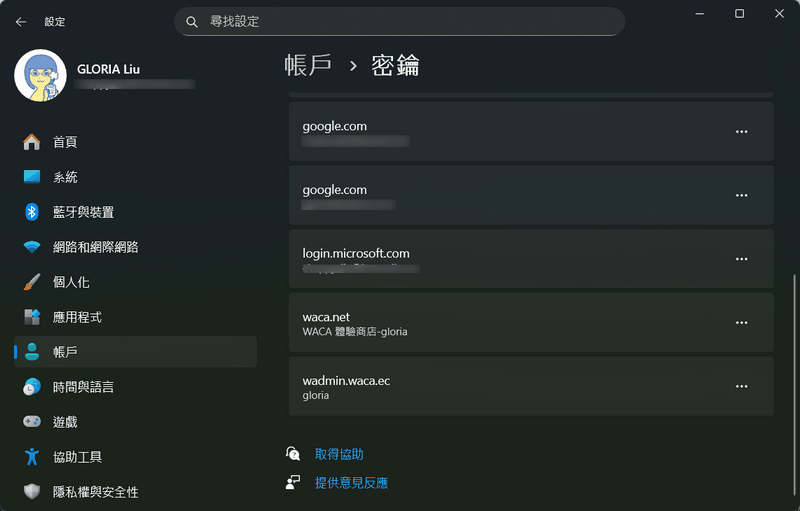
Task: Click the Accessibility figure icon
Action: coord(32,457)
